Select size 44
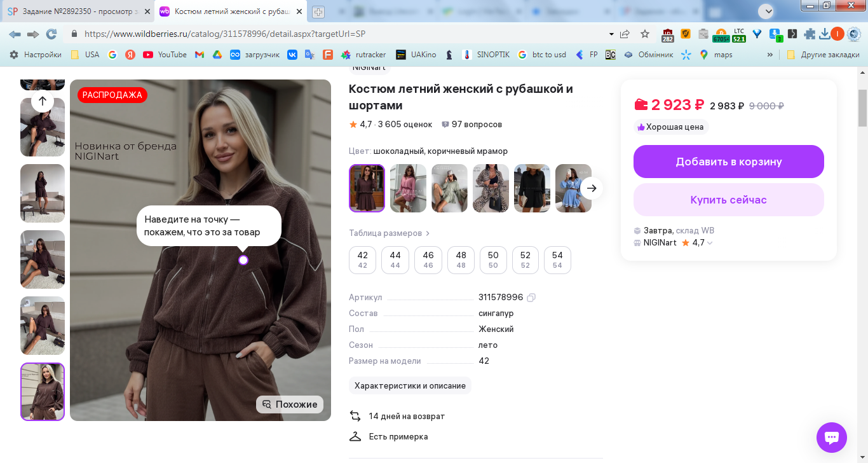The width and height of the screenshot is (868, 463). pos(395,260)
